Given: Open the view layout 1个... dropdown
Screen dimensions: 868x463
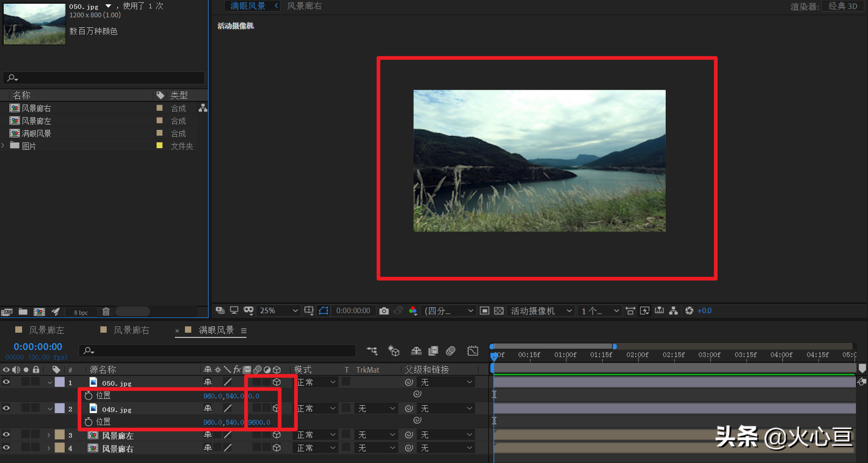Looking at the screenshot, I should [x=600, y=311].
